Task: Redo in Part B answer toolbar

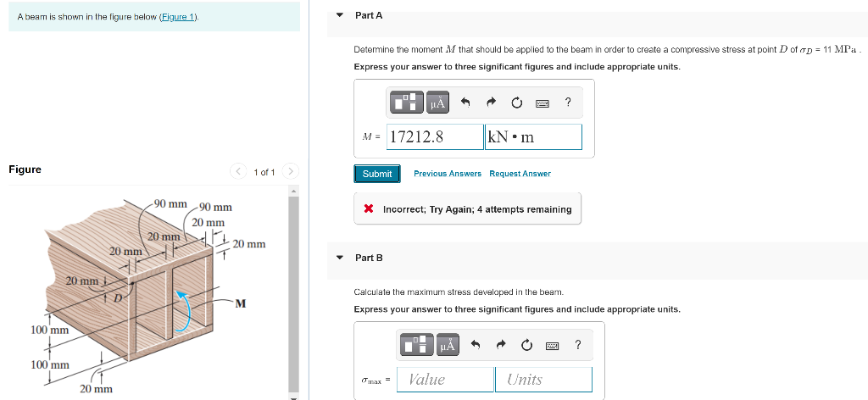Action: tap(502, 345)
